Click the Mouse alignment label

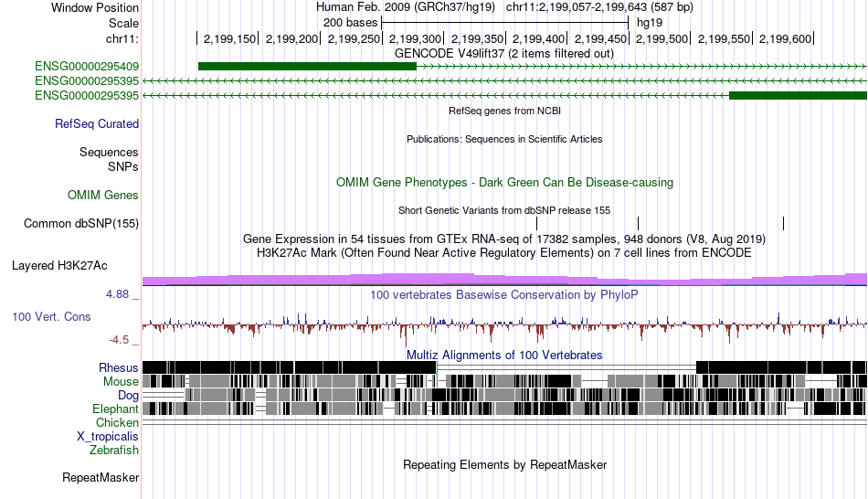(121, 382)
